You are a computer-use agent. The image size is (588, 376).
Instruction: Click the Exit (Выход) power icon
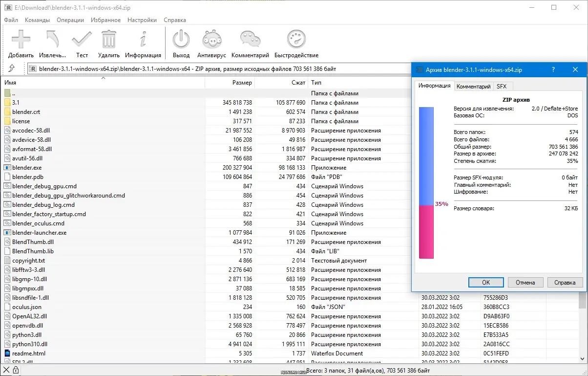181,40
